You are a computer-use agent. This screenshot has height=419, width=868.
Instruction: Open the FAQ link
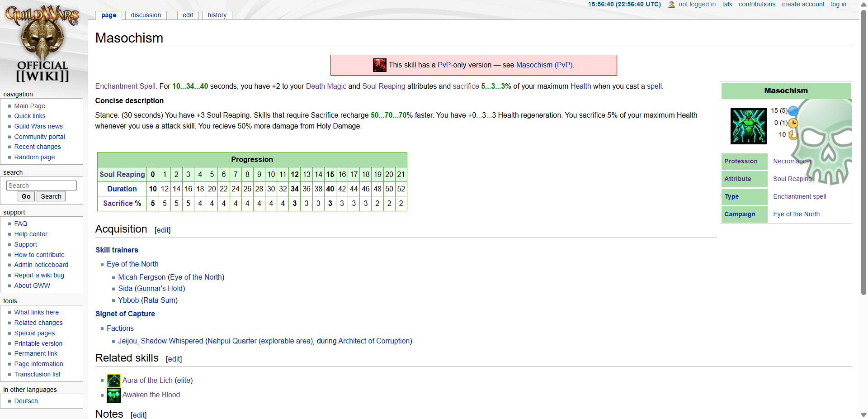point(20,224)
